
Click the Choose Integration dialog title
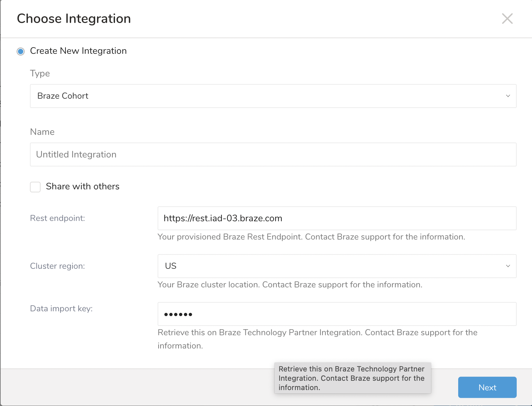[x=74, y=19]
